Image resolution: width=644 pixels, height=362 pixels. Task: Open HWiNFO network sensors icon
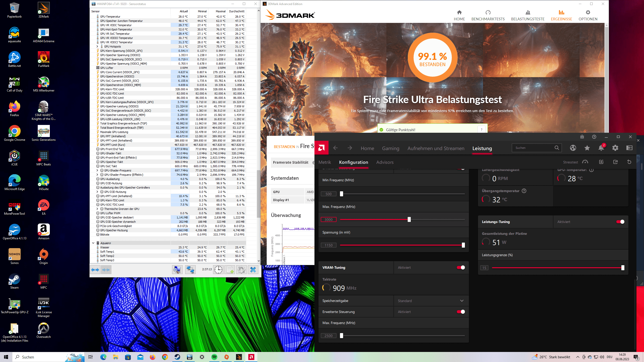click(x=190, y=270)
